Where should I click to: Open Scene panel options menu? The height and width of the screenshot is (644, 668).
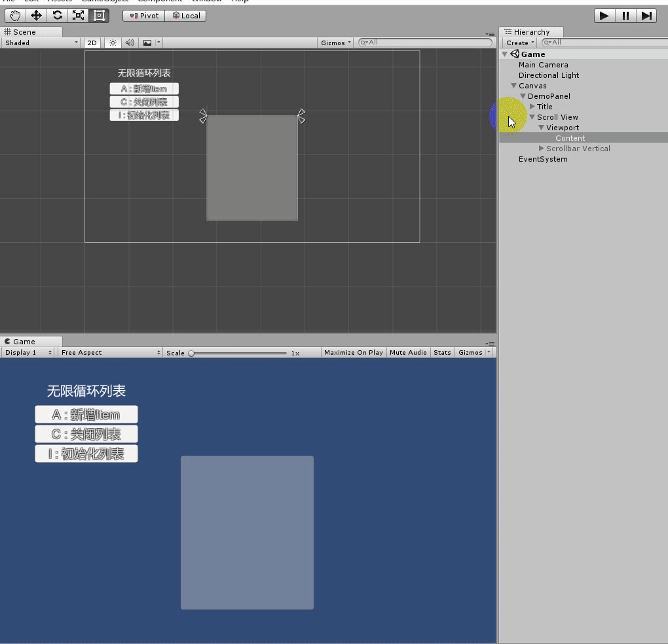490,34
